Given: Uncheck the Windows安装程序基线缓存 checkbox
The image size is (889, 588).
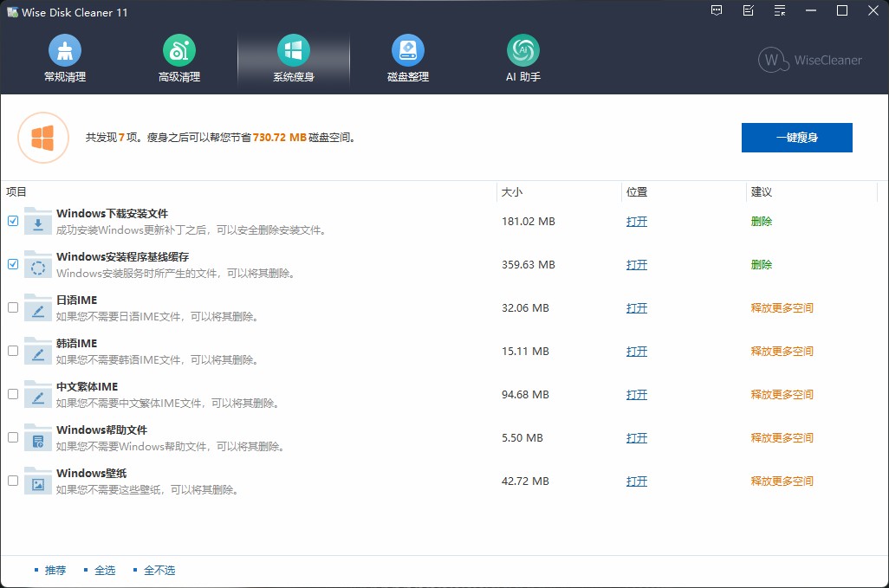Looking at the screenshot, I should click(13, 264).
